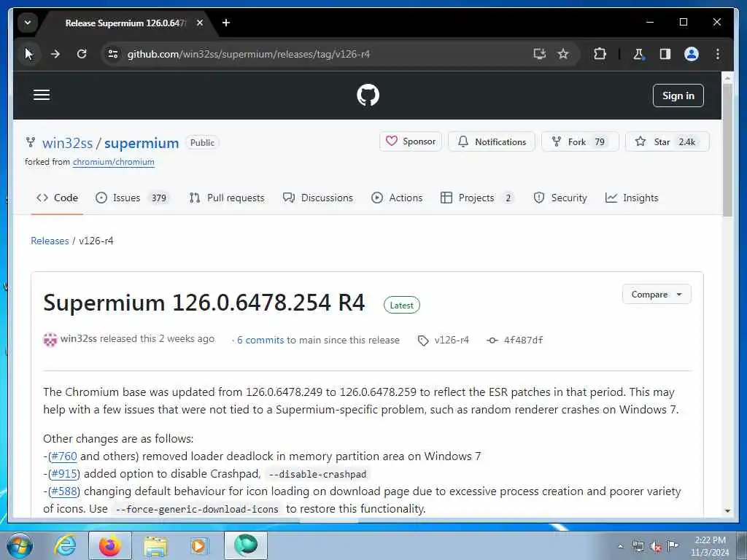The height and width of the screenshot is (560, 747).
Task: Click the muted volume tray icon
Action: point(656,547)
